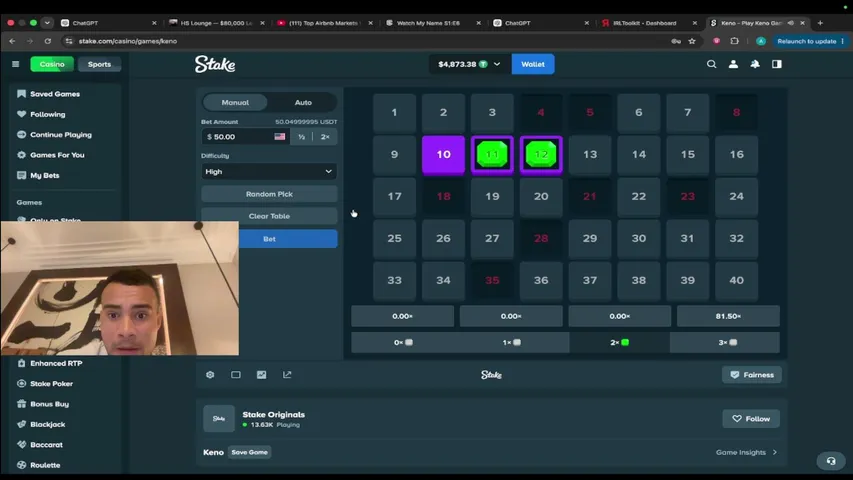
Task: Open Games For You in sidebar
Action: click(57, 155)
